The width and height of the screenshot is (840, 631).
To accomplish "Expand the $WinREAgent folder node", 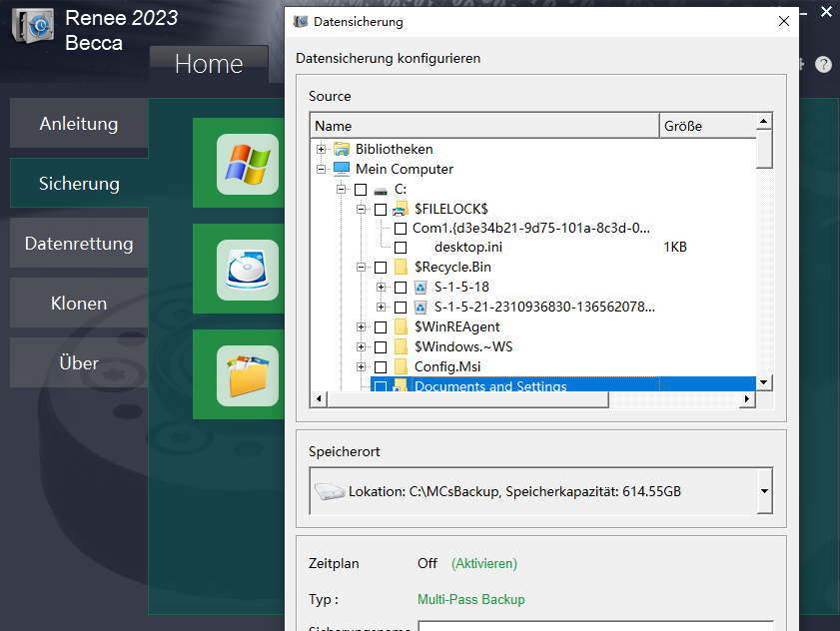I will (x=362, y=326).
